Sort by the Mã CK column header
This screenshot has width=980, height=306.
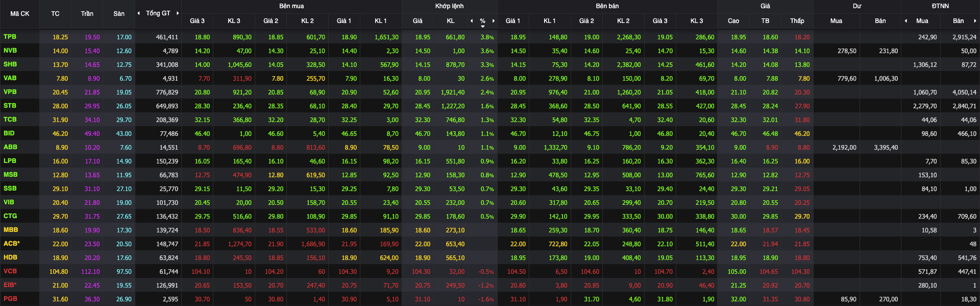pyautogui.click(x=20, y=14)
